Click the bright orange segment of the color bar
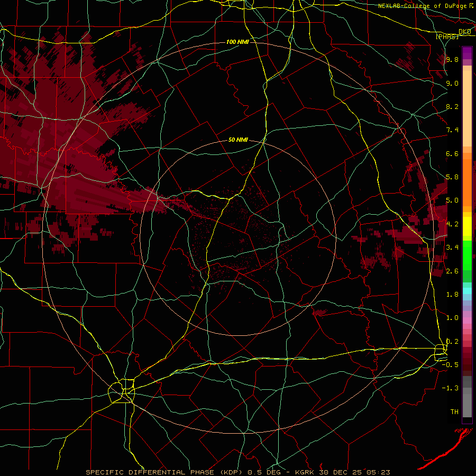This screenshot has height=476, width=476. [x=467, y=182]
